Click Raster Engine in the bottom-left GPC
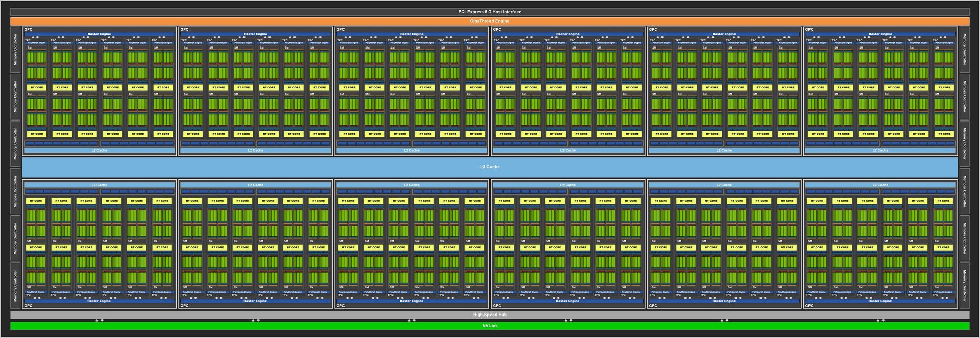The height and width of the screenshot is (338, 980). 100,301
